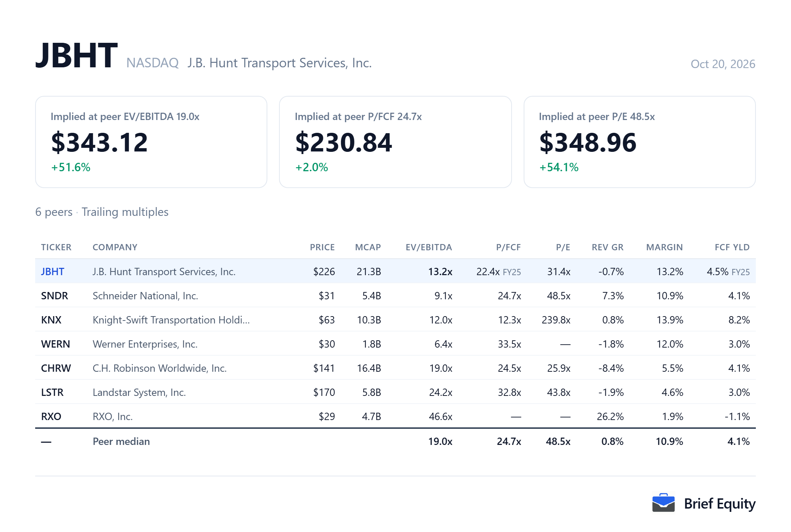This screenshot has height=532, width=791.
Task: Click the REV GR column header
Action: coord(608,247)
